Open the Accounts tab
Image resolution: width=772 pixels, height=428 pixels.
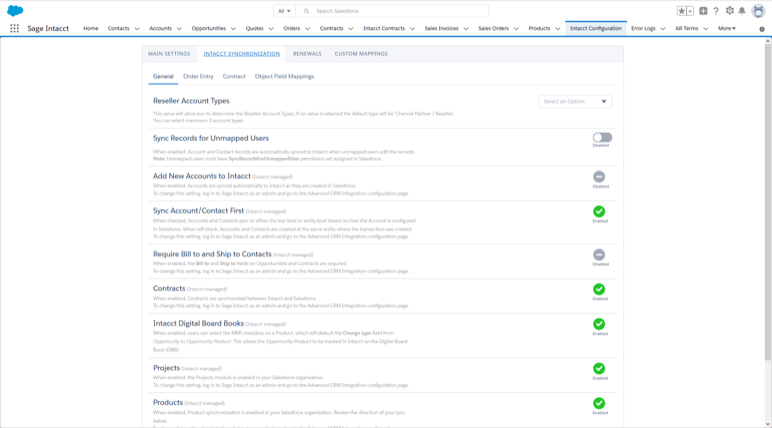coord(161,29)
